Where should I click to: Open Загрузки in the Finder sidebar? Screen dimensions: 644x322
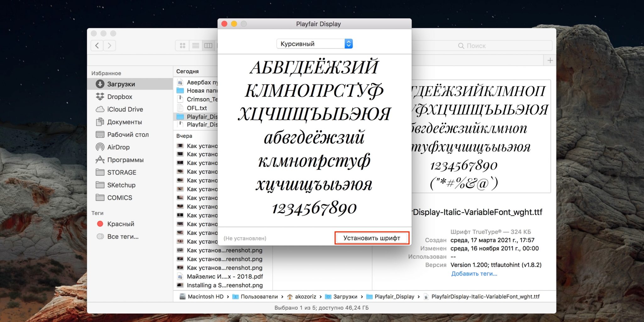[130, 84]
